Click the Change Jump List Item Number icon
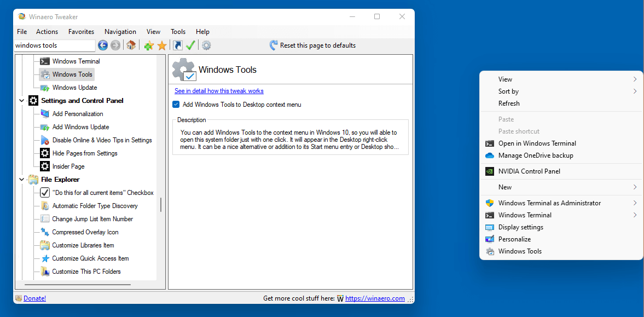Viewport: 644px width, 317px height. [x=45, y=219]
